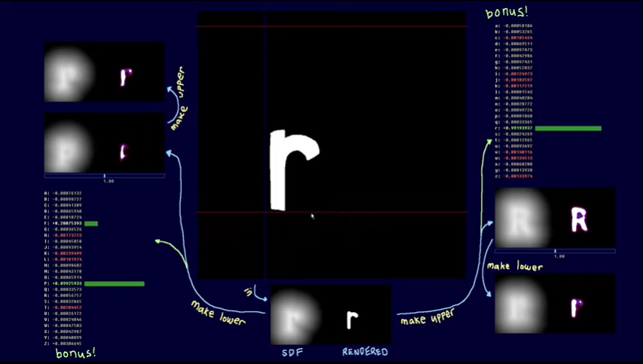Click the long green bar next to uppercase P
This screenshot has height=364, width=643.
pyautogui.click(x=114, y=283)
